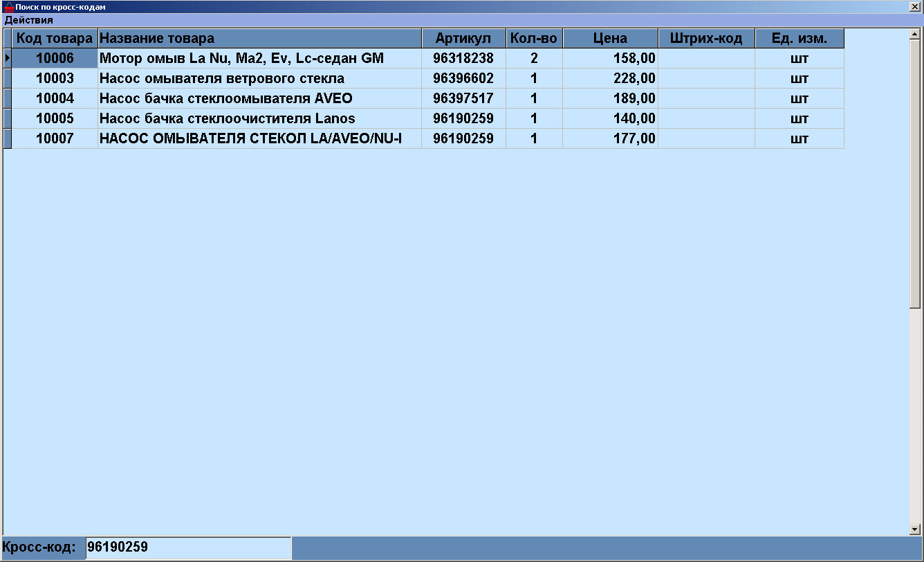Click article 96190259 in the 10005 row
The width and height of the screenshot is (924, 562).
click(x=463, y=119)
